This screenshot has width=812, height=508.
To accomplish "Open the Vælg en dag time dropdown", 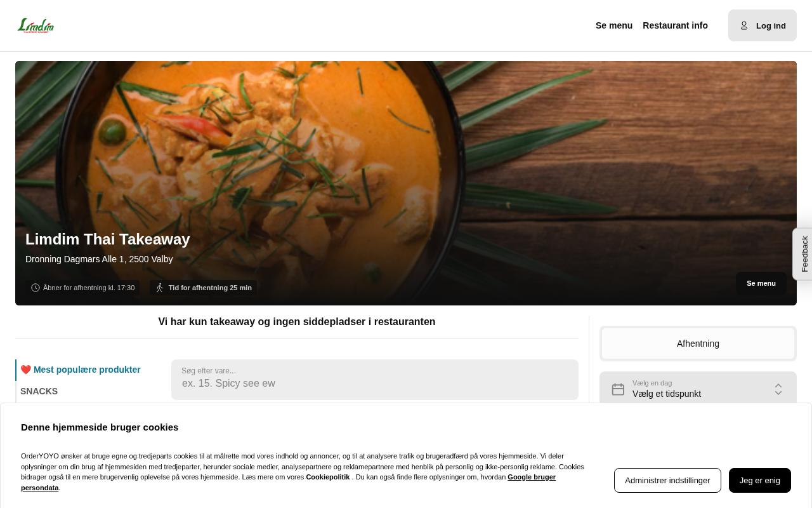I will tap(698, 389).
